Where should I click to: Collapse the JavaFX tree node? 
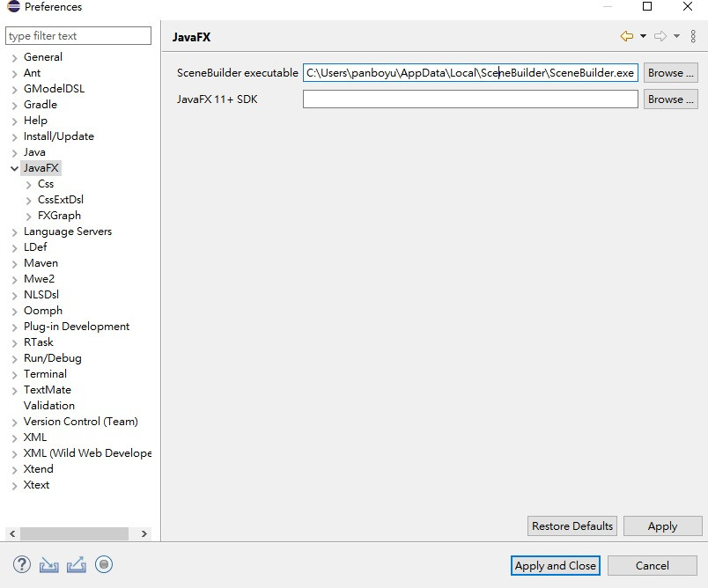point(14,169)
